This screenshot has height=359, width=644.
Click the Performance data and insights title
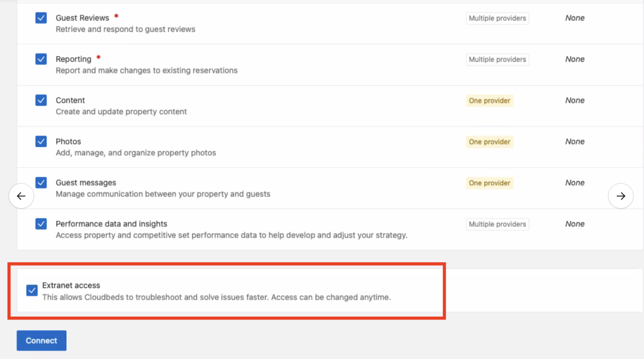coord(111,224)
